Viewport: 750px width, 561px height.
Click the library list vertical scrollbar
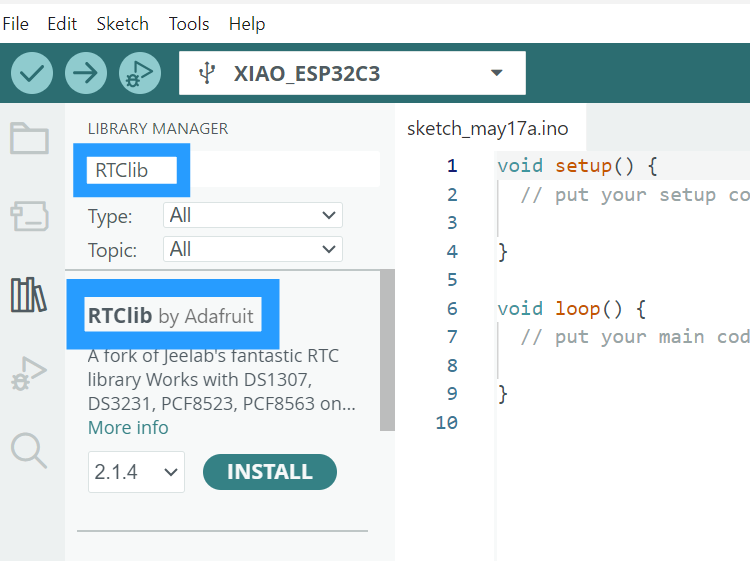pyautogui.click(x=387, y=351)
